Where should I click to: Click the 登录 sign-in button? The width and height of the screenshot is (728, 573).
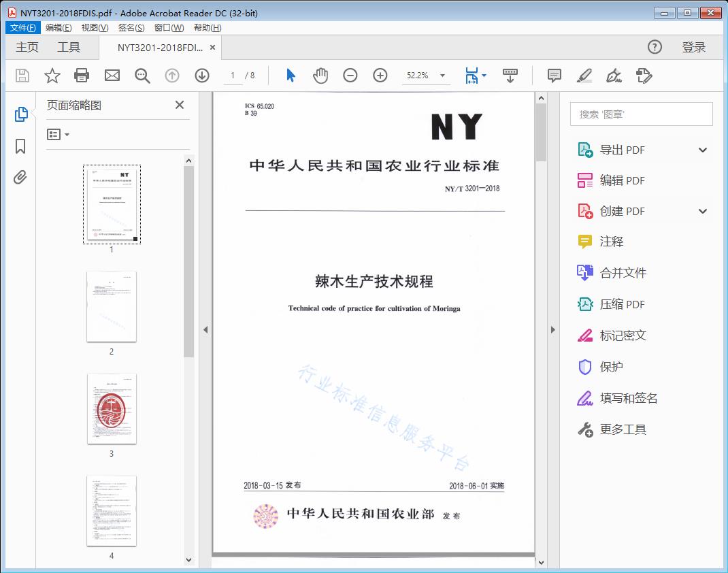[x=693, y=47]
